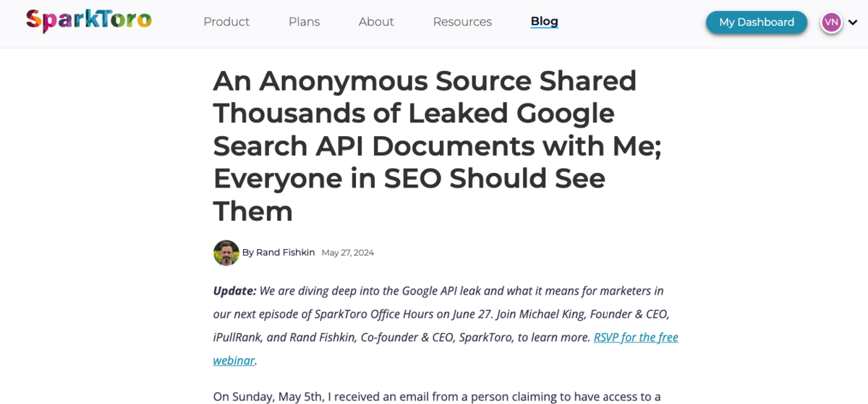Image resolution: width=868 pixels, height=404 pixels.
Task: Go to the Plans page
Action: tap(304, 22)
